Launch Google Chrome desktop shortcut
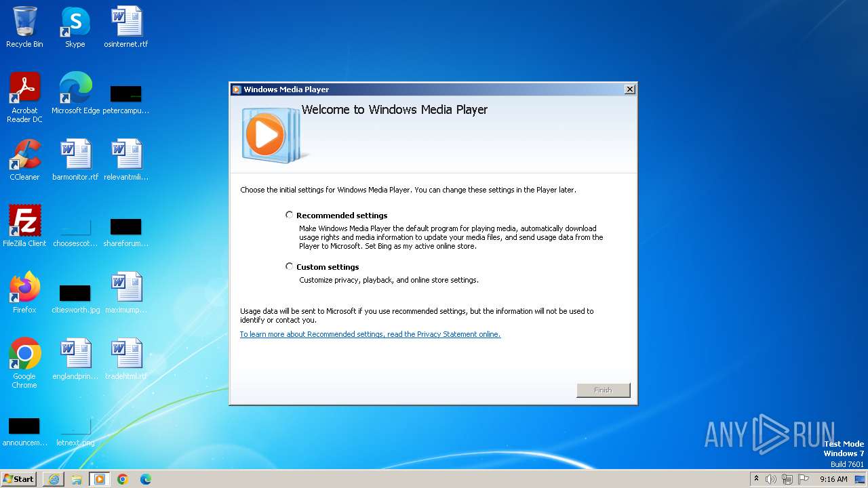This screenshot has height=488, width=868. (24, 364)
